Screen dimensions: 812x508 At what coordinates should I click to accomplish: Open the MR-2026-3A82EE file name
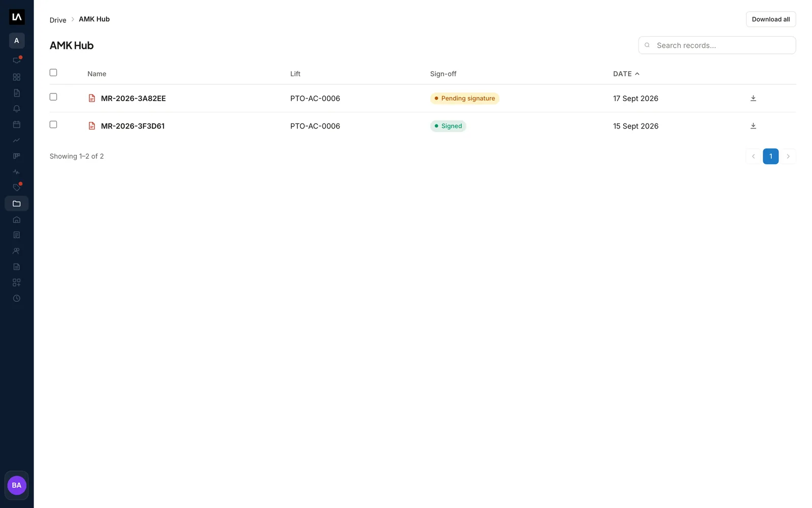click(x=133, y=99)
